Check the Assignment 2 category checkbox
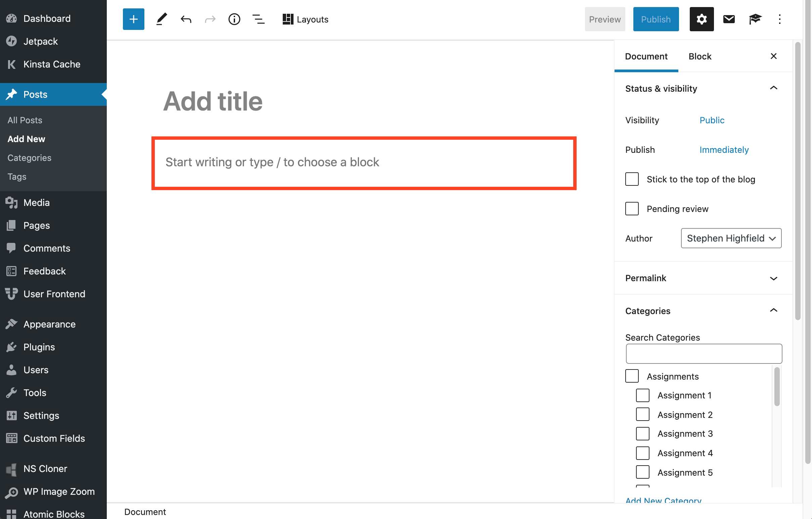 click(642, 415)
